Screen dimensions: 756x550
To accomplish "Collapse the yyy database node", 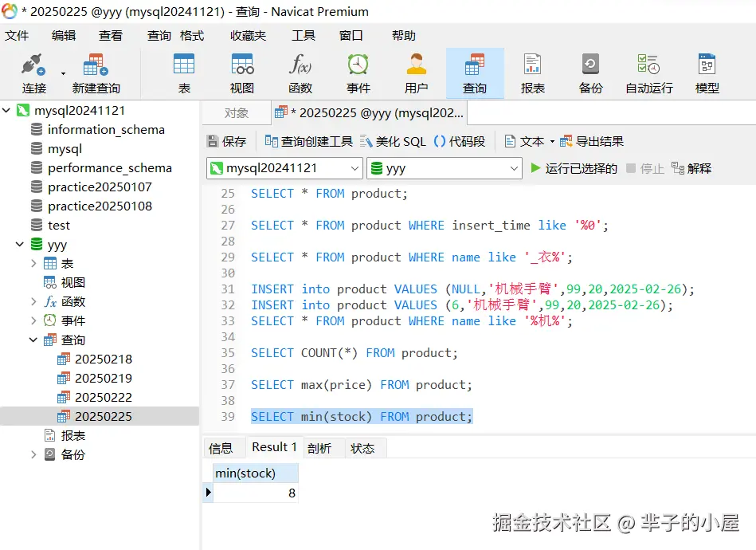I will click(20, 244).
